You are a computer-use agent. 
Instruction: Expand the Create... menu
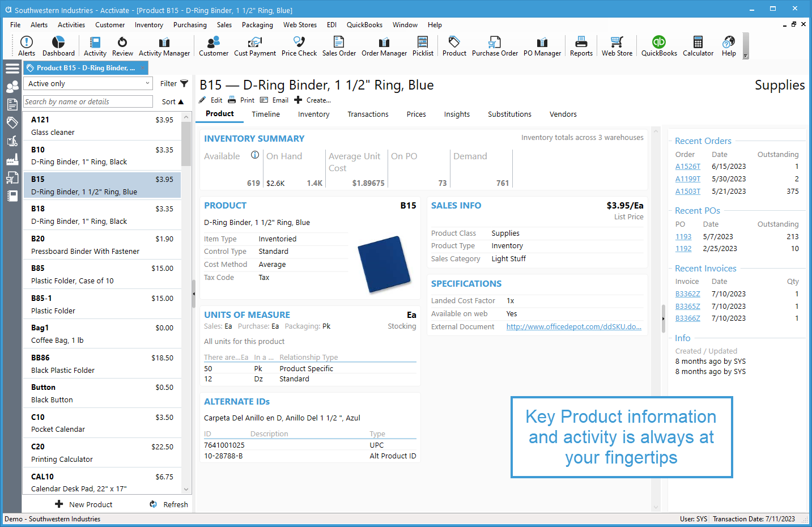[x=313, y=100]
